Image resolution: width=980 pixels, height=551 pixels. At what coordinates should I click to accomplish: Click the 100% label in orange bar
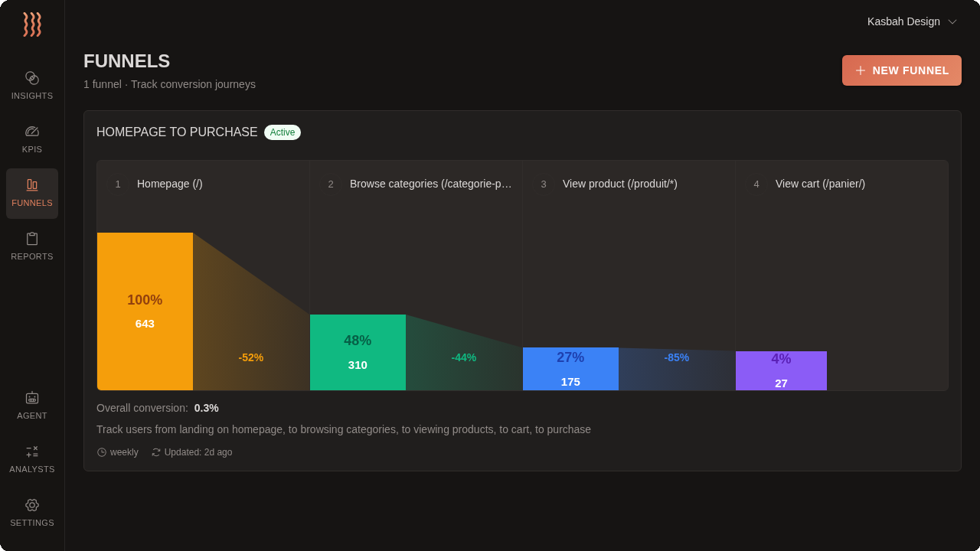point(145,300)
